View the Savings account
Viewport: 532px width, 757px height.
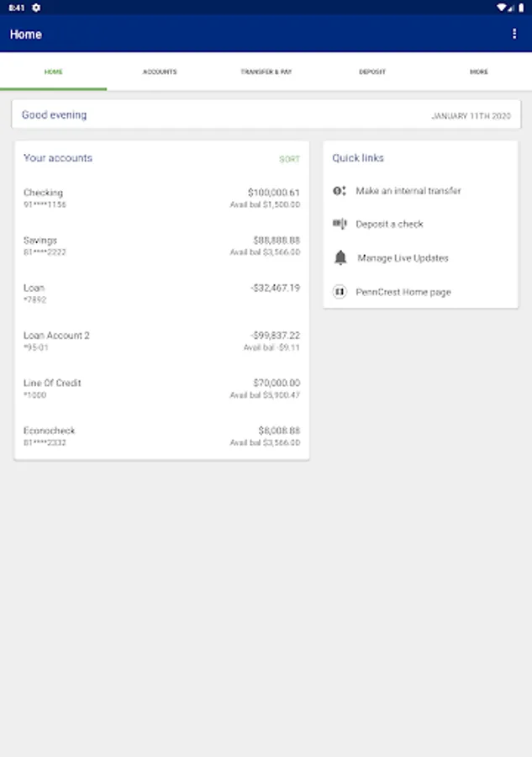tap(161, 246)
